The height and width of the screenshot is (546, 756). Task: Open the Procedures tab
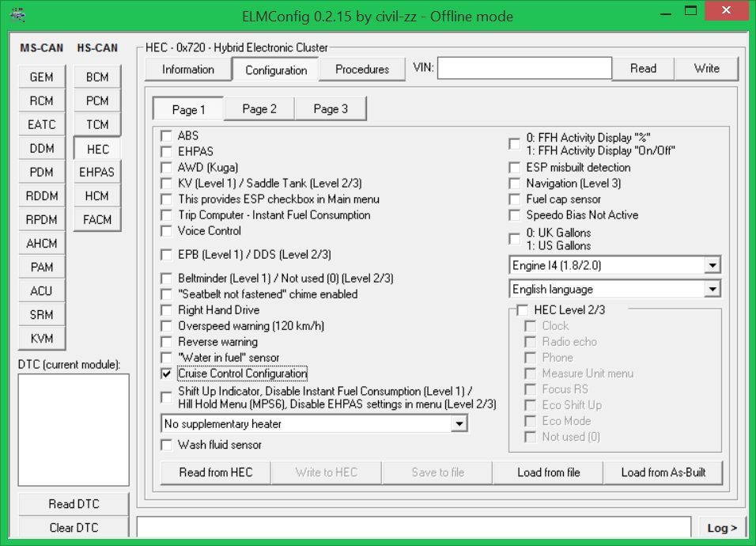point(361,70)
